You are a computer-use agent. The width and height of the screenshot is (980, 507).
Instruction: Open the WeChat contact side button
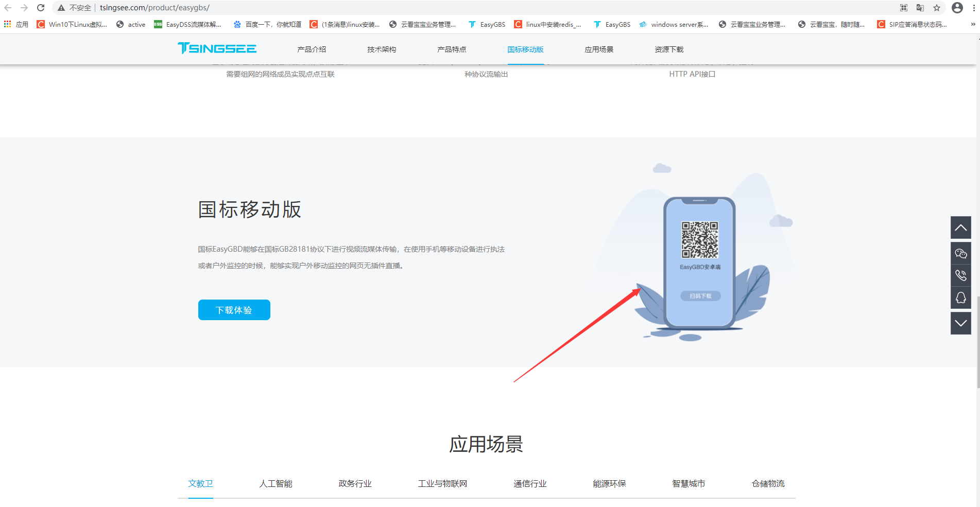click(x=961, y=253)
